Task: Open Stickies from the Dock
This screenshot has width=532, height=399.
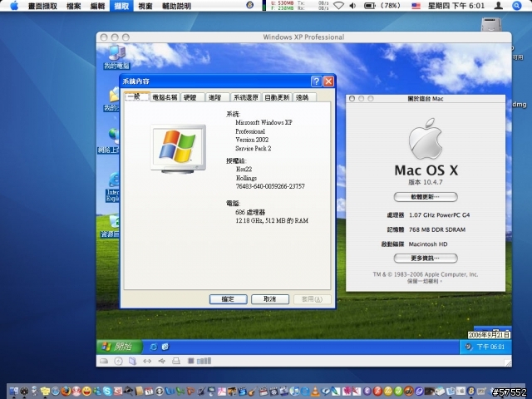Action: tap(45, 391)
